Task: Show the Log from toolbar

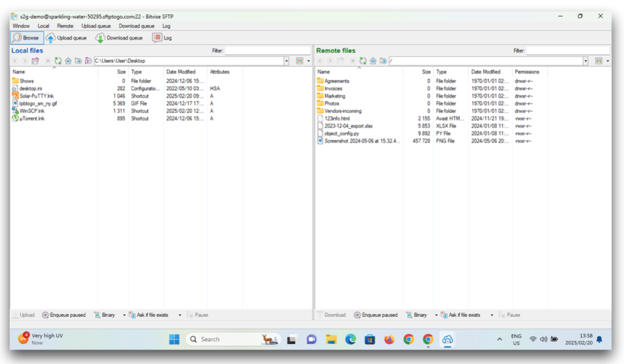Action: pos(162,38)
